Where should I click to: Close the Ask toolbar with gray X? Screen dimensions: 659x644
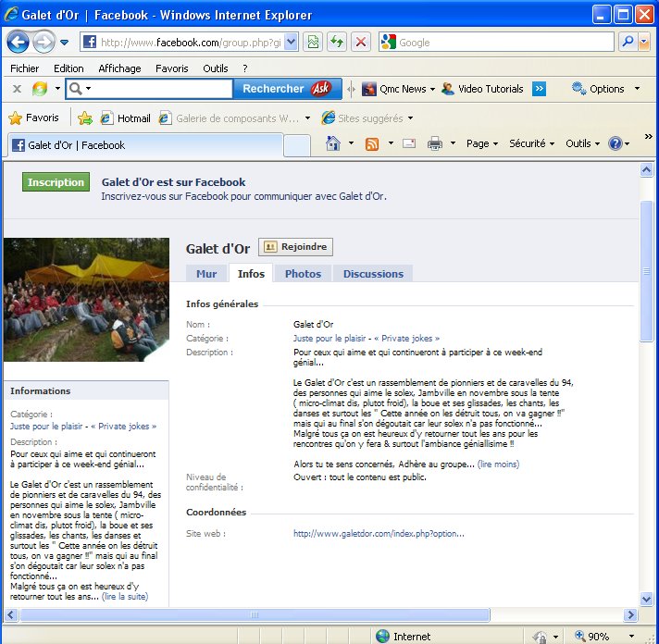[17, 89]
